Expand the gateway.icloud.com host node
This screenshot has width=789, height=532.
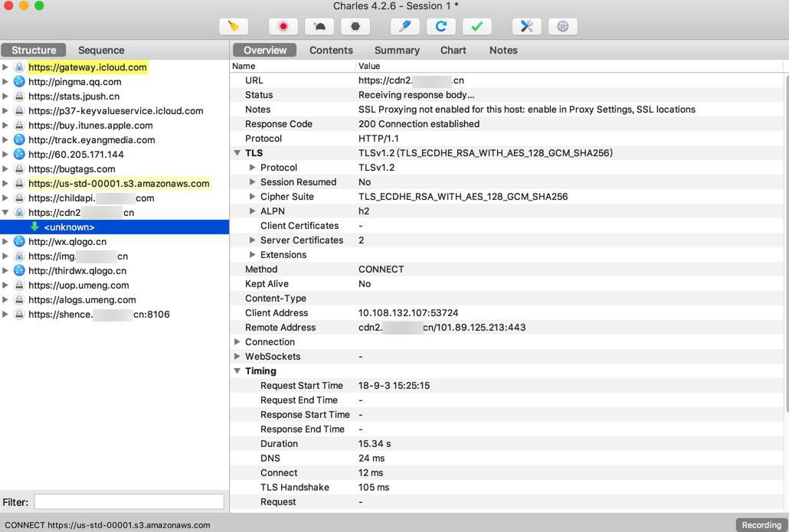(x=5, y=67)
